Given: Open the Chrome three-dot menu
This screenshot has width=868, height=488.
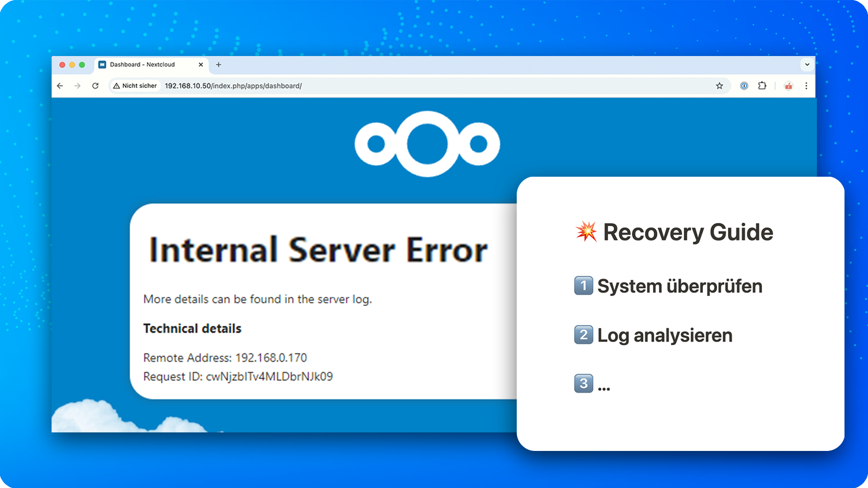Looking at the screenshot, I should pyautogui.click(x=806, y=86).
